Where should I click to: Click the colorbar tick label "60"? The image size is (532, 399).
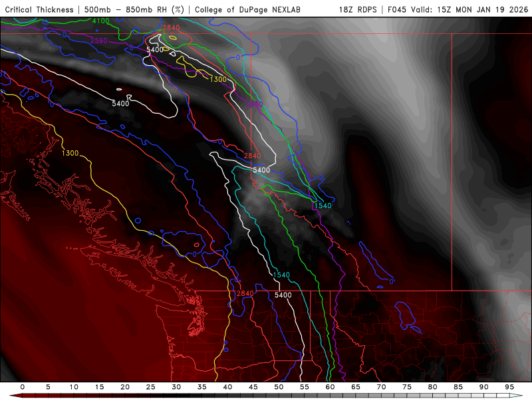click(330, 387)
